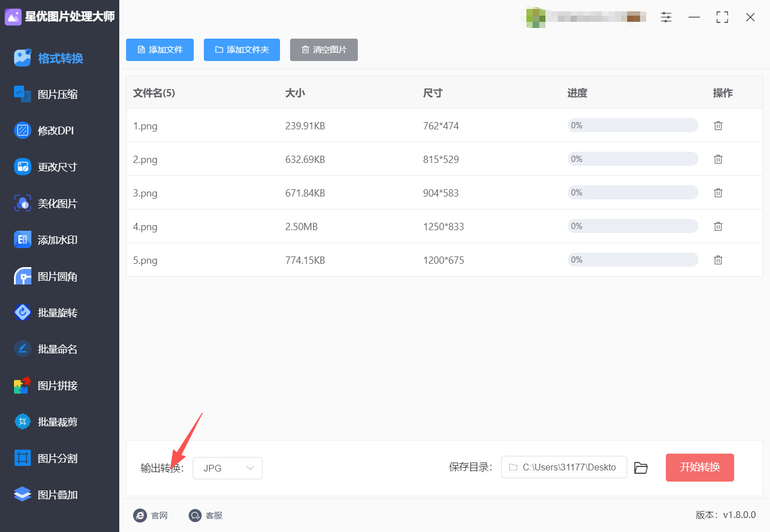
Task: Delete 5.png using its trash icon
Action: [718, 260]
